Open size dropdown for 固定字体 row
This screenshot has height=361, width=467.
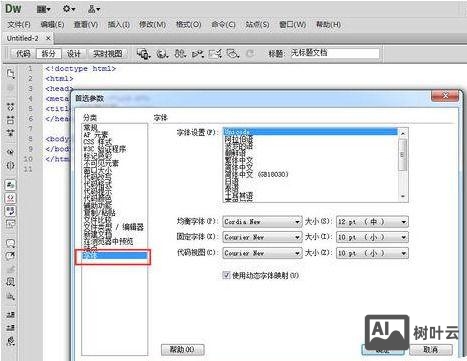[372, 237]
